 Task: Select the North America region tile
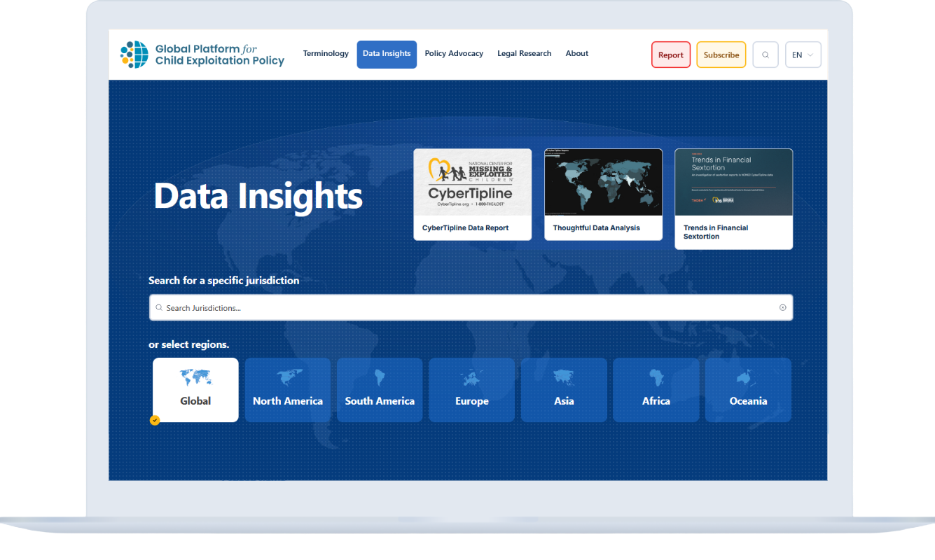[x=287, y=390]
